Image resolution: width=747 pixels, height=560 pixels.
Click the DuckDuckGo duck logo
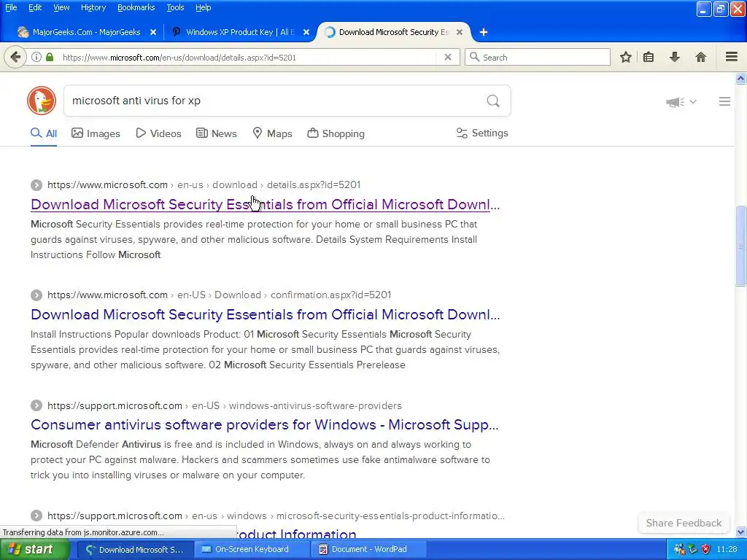coord(42,101)
